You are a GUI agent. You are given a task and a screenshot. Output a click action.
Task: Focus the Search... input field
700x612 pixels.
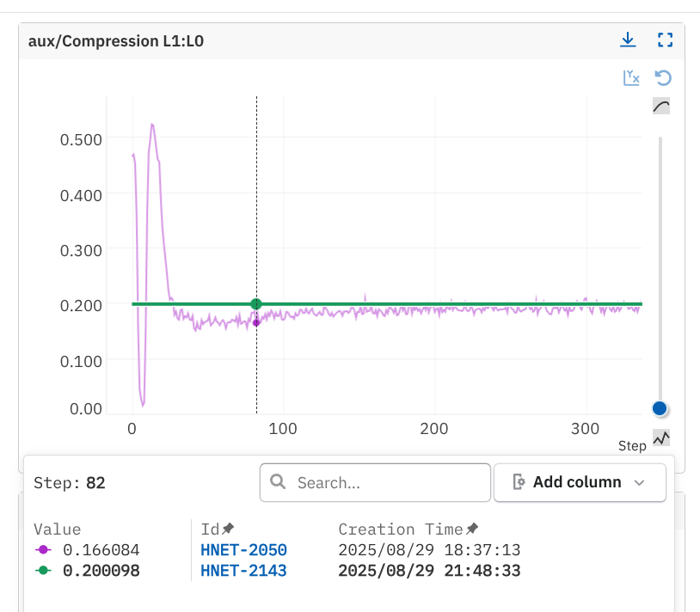click(375, 483)
